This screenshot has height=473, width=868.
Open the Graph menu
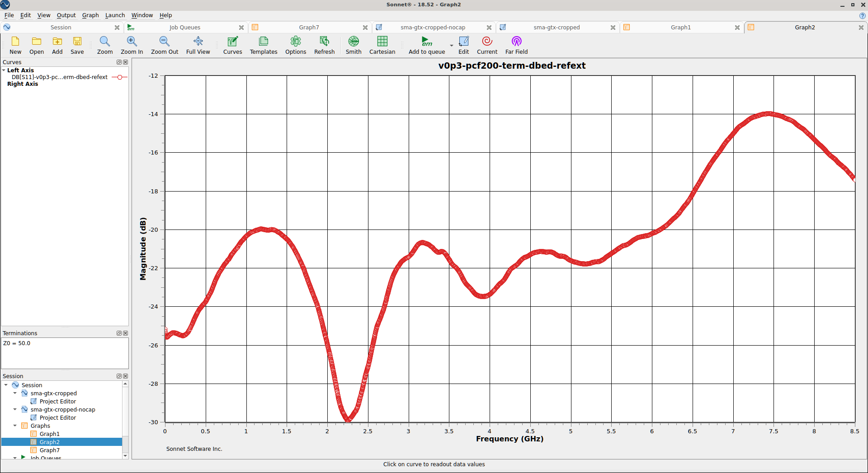[90, 15]
